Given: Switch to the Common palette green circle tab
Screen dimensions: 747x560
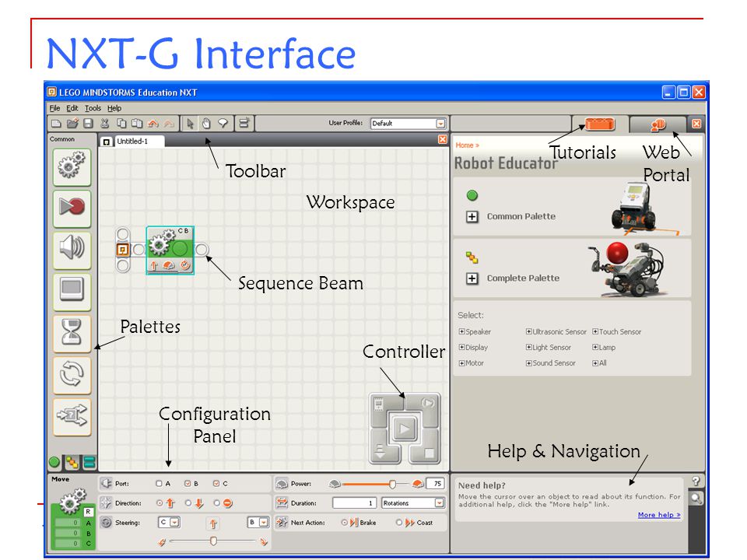Looking at the screenshot, I should coord(54,462).
